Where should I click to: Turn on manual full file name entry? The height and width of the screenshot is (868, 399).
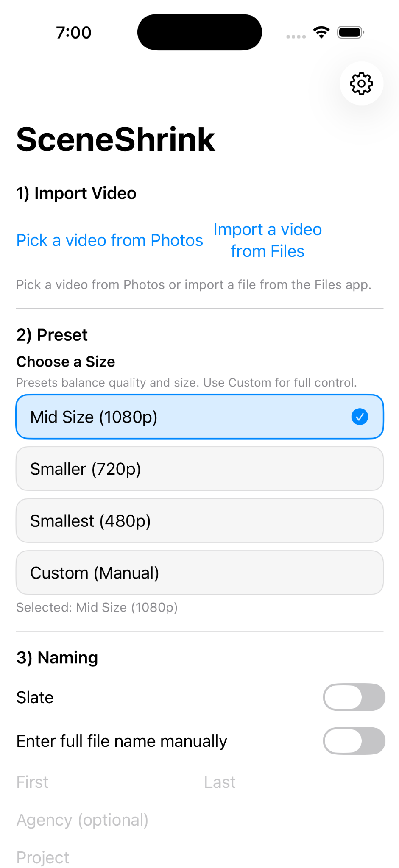(354, 740)
